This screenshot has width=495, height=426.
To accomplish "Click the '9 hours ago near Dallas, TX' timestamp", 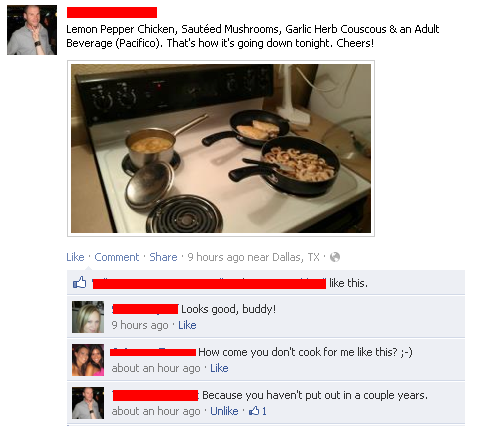I will pos(253,257).
